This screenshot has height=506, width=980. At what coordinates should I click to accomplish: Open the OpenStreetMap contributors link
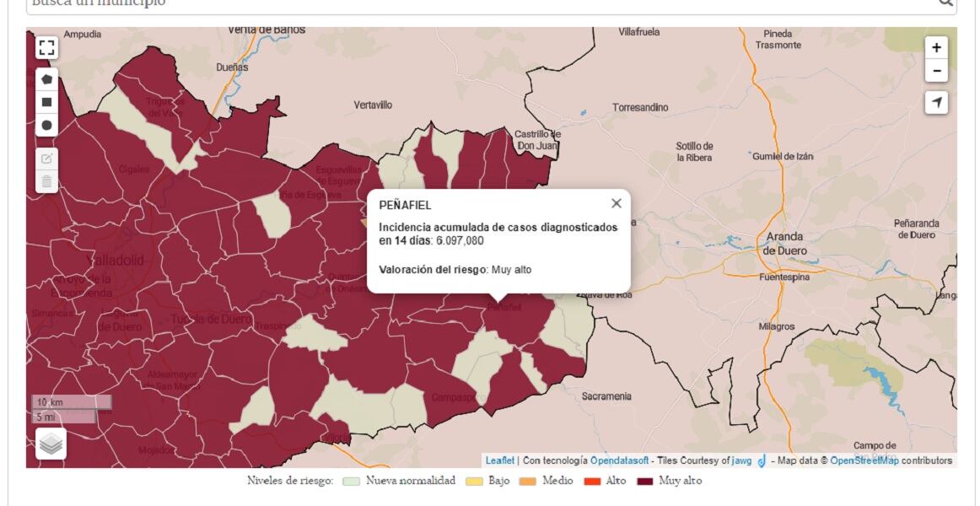864,460
